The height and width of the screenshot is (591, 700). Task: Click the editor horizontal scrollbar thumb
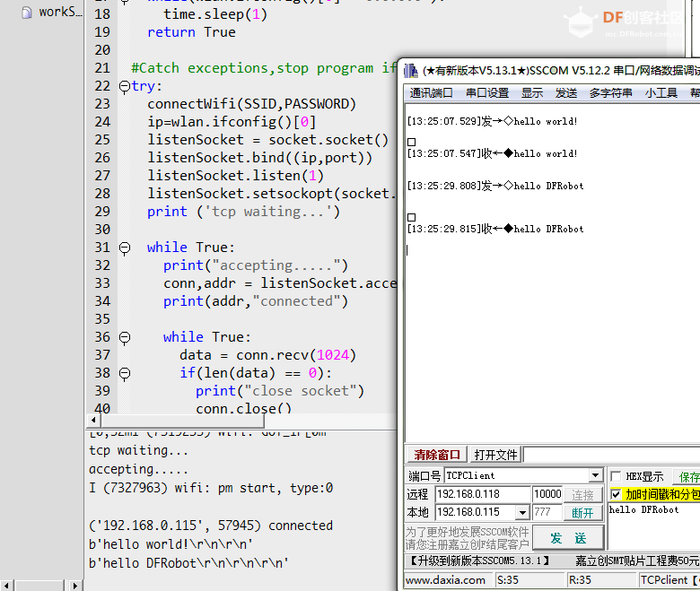click(182, 421)
